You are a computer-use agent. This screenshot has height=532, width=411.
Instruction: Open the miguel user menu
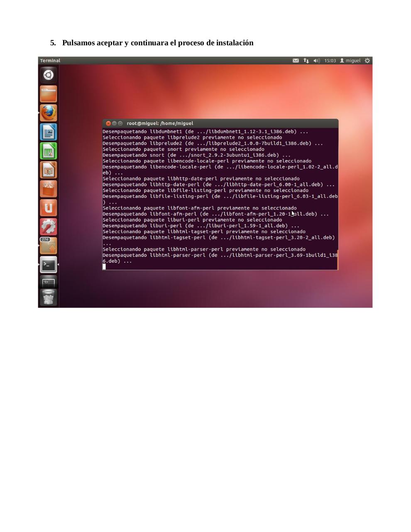coord(350,61)
